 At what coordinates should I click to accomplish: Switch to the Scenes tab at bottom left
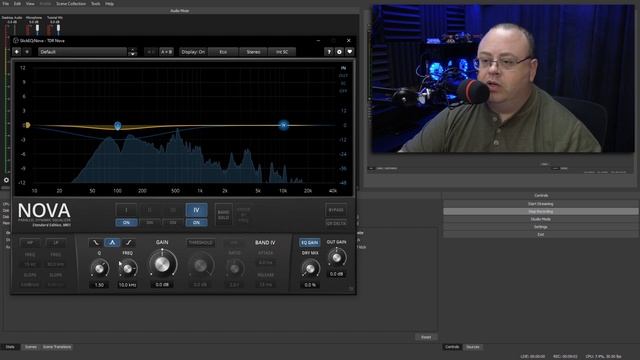[x=31, y=347]
